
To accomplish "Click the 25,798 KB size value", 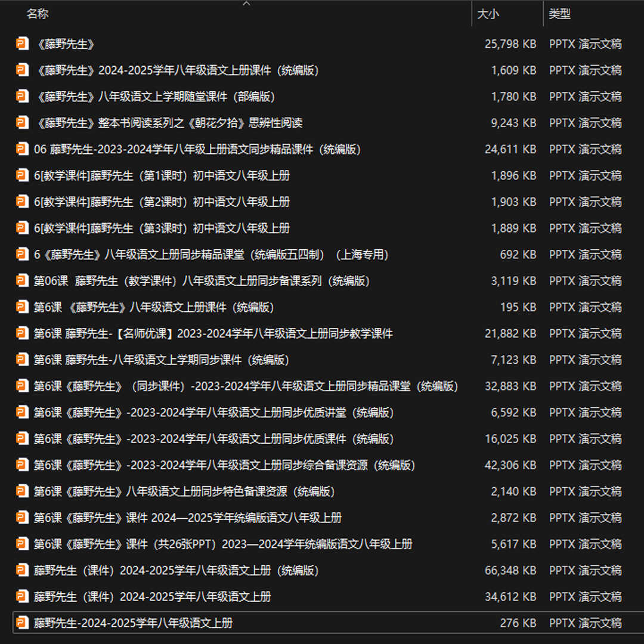I will coord(510,44).
